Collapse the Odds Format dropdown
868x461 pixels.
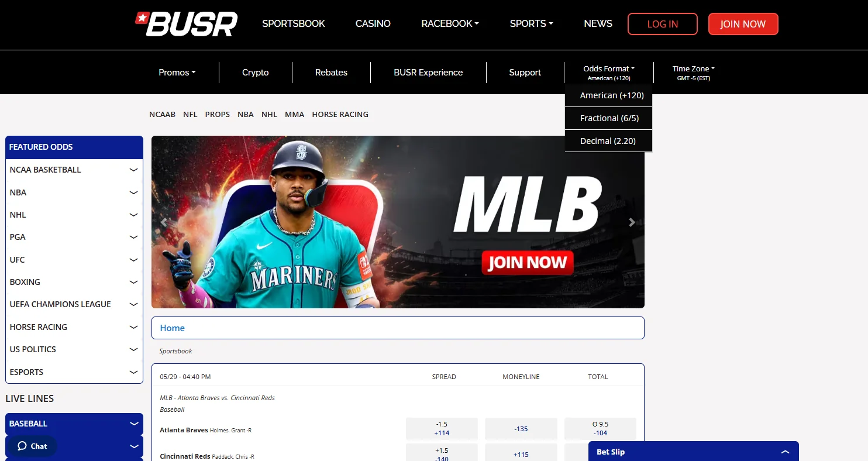(x=609, y=73)
